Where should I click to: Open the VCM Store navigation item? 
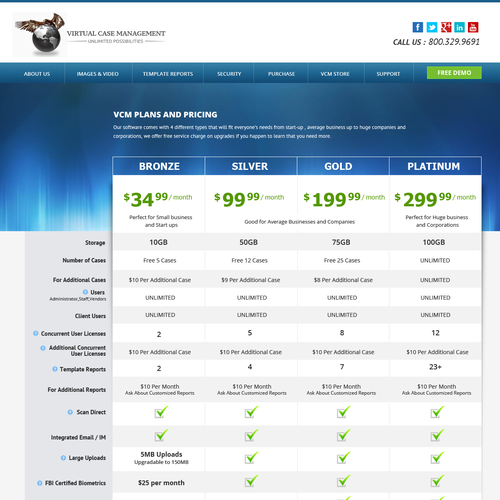click(x=335, y=74)
